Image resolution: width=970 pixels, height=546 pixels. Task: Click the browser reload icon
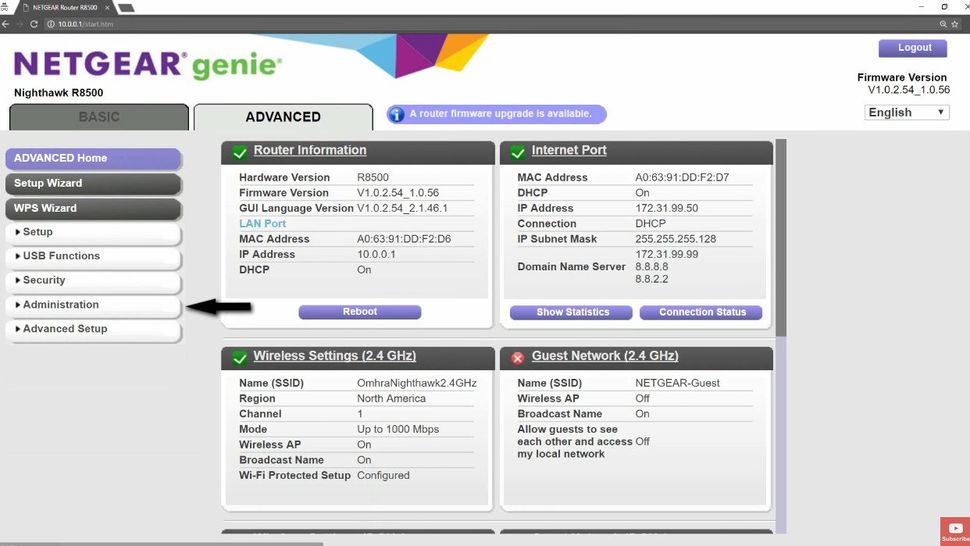pyautogui.click(x=34, y=24)
